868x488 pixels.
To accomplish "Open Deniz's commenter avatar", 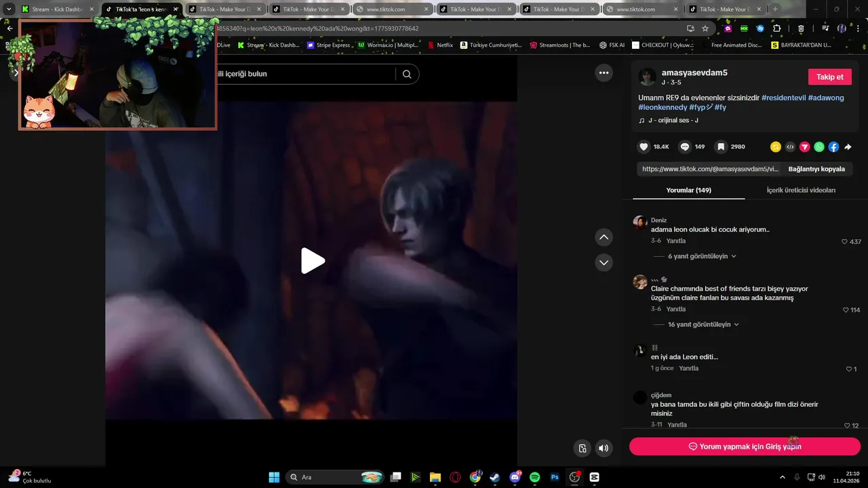I will click(639, 222).
